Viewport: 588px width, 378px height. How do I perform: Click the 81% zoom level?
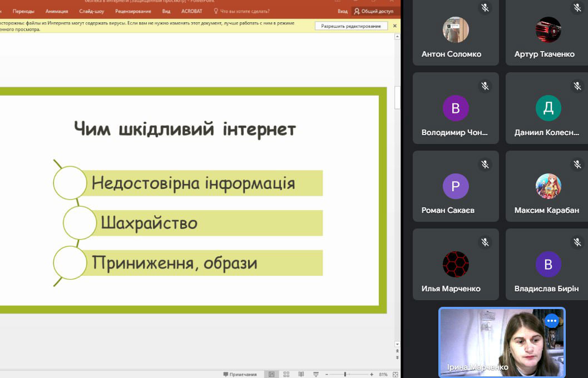pyautogui.click(x=383, y=374)
